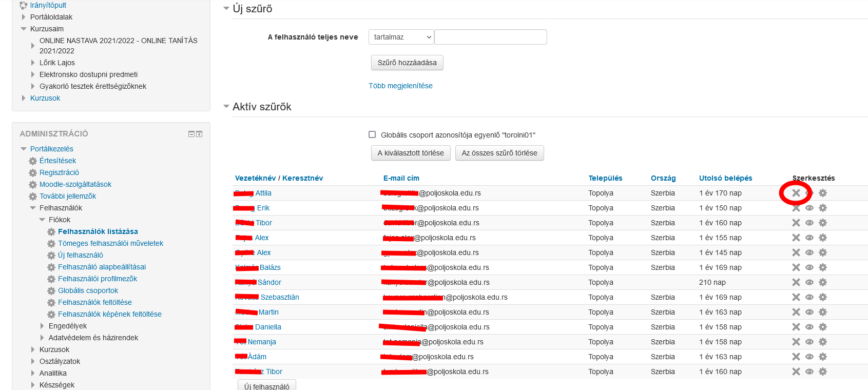Click gear icon beside Globális csoportok

click(51, 291)
